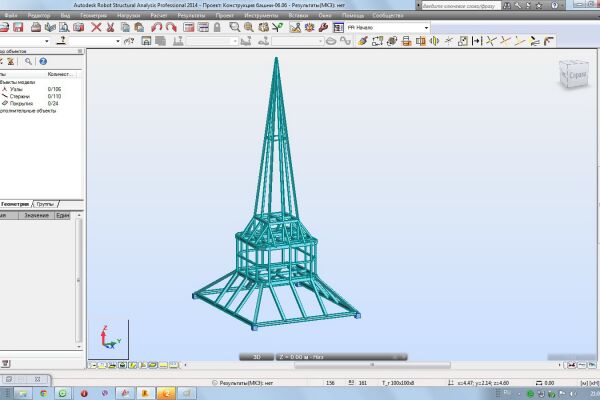Open print preview with the page magnifier icon
The height and width of the screenshot is (400, 600).
[64, 27]
